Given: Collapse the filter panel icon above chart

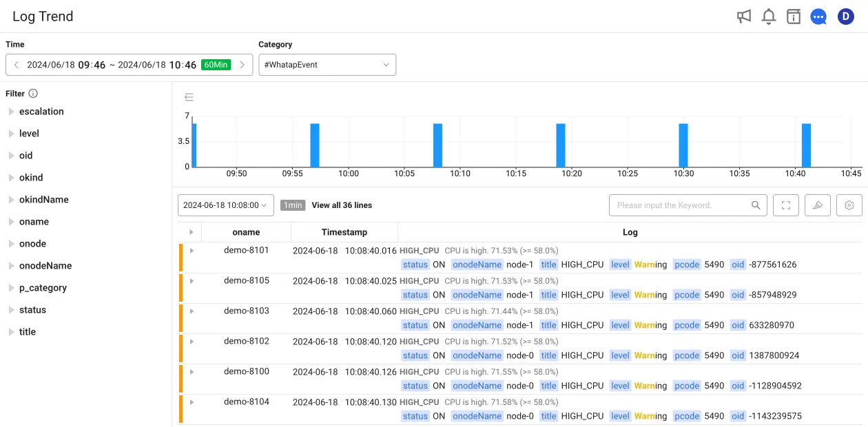Looking at the screenshot, I should [189, 97].
